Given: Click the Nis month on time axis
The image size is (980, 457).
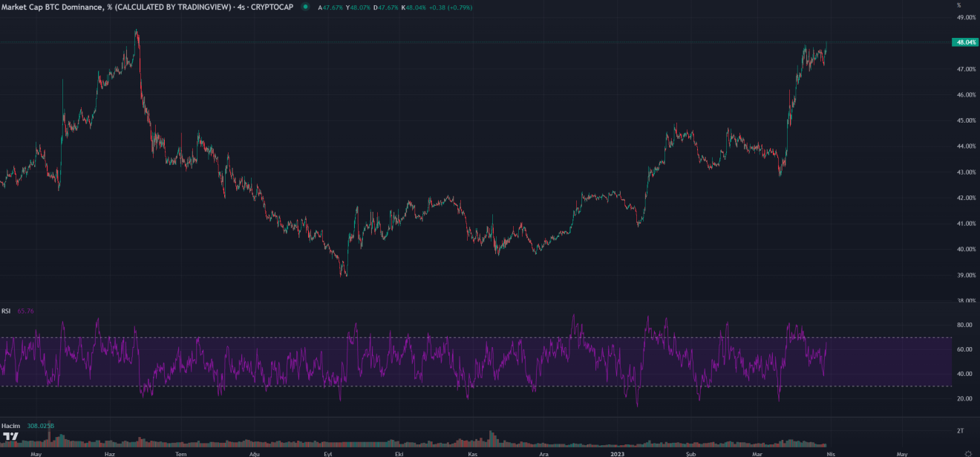Looking at the screenshot, I should pyautogui.click(x=831, y=453).
